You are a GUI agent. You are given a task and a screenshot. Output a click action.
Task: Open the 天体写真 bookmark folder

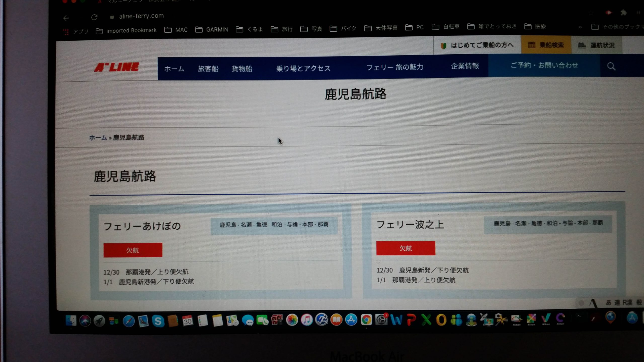(381, 28)
